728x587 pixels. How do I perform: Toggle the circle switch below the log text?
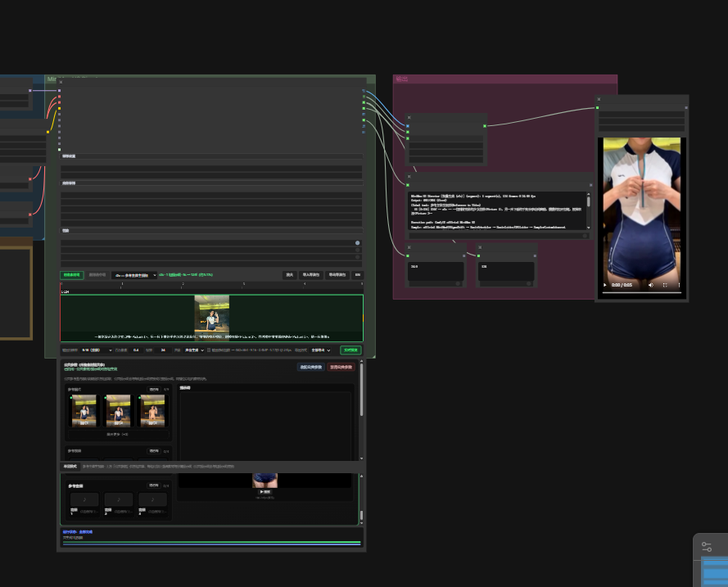tap(585, 236)
